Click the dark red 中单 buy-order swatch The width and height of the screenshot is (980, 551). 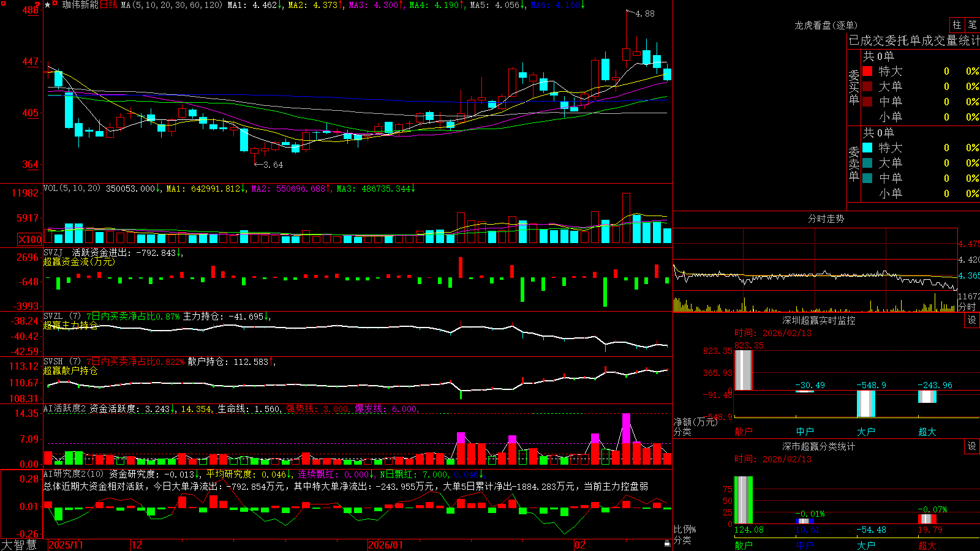tap(867, 102)
